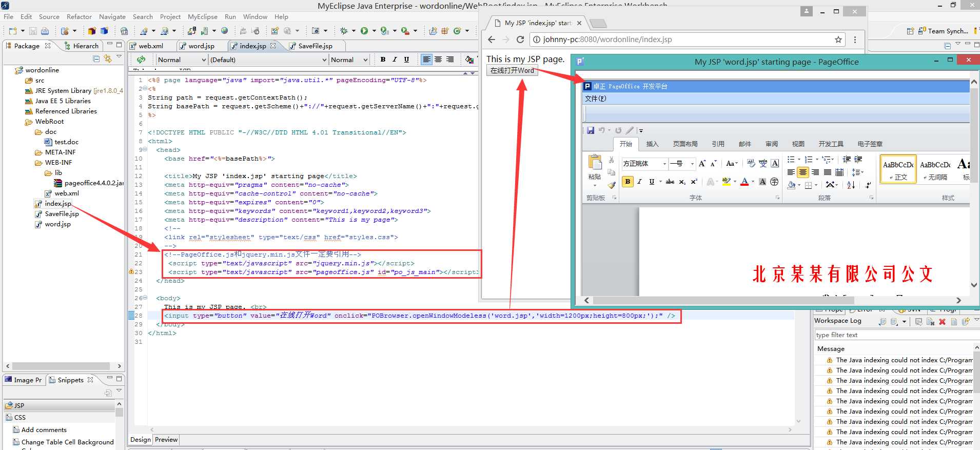The height and width of the screenshot is (450, 980).
Task: Click paragraph shading paint bucket in Word ribbon
Action: (791, 185)
